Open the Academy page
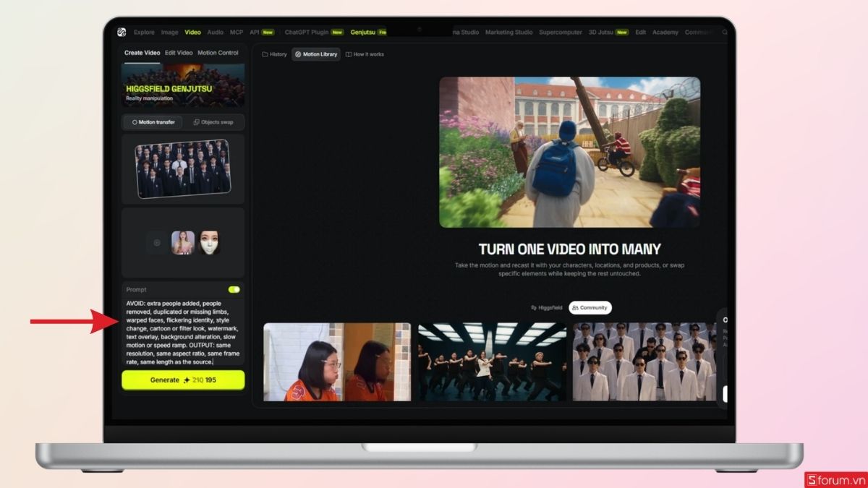Screen dimensions: 868x488 click(x=665, y=33)
